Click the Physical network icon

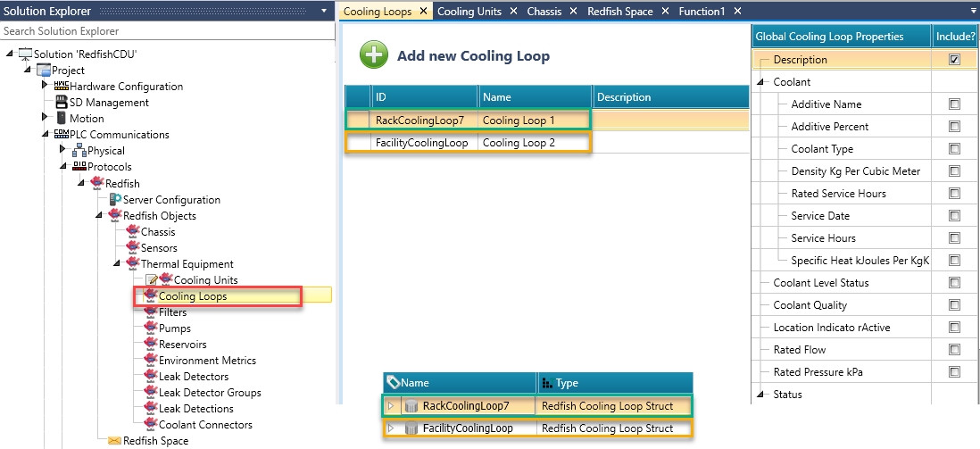79,151
